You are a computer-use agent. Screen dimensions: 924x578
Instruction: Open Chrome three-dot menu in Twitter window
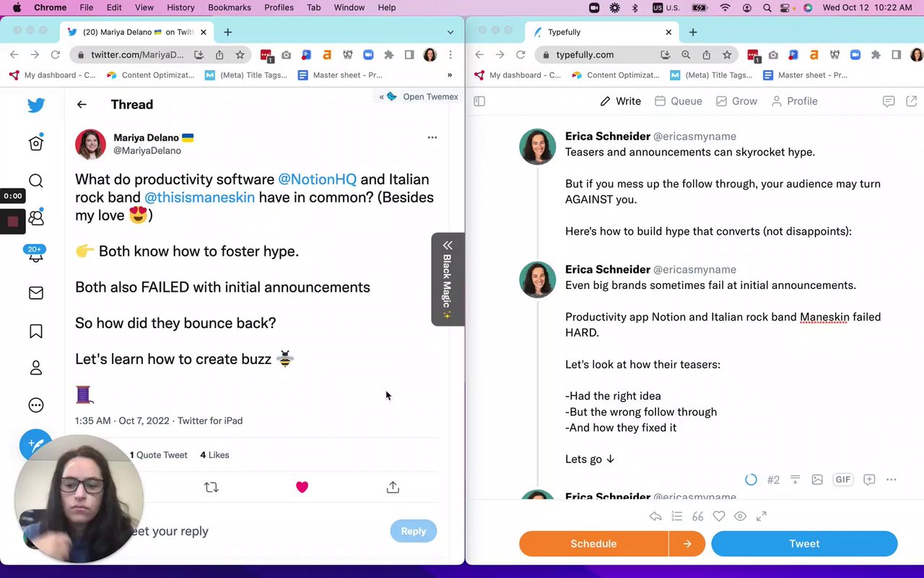pyautogui.click(x=450, y=55)
